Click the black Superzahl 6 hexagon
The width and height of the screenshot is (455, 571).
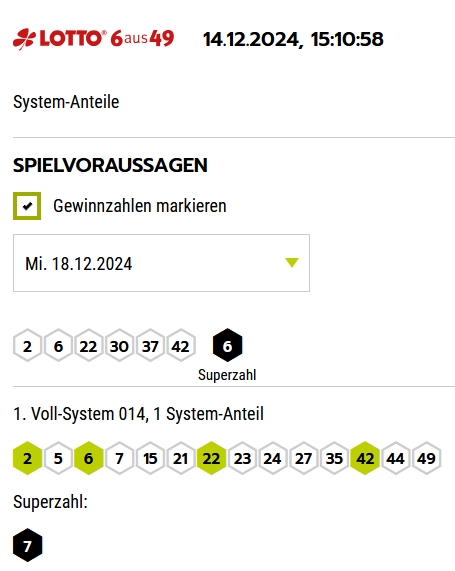tap(227, 345)
